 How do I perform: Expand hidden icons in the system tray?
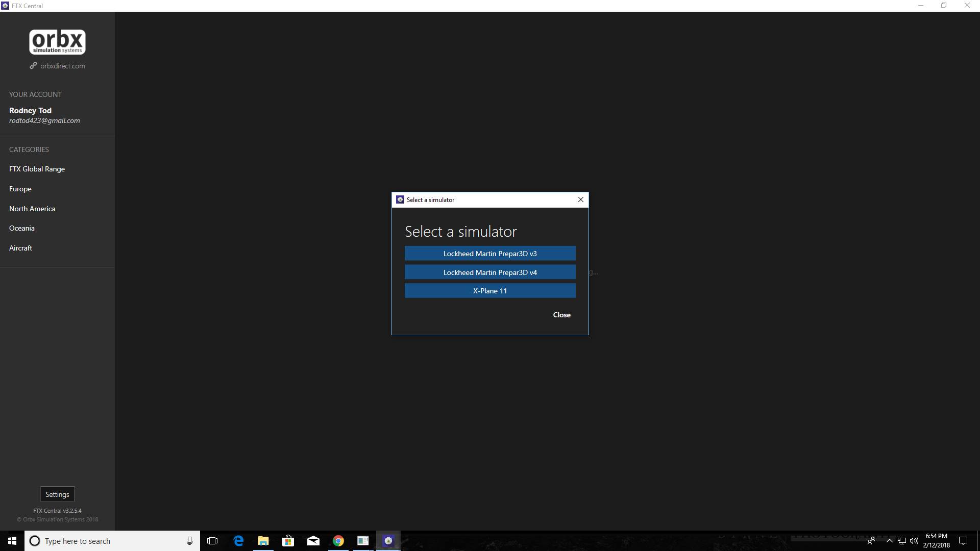click(889, 541)
